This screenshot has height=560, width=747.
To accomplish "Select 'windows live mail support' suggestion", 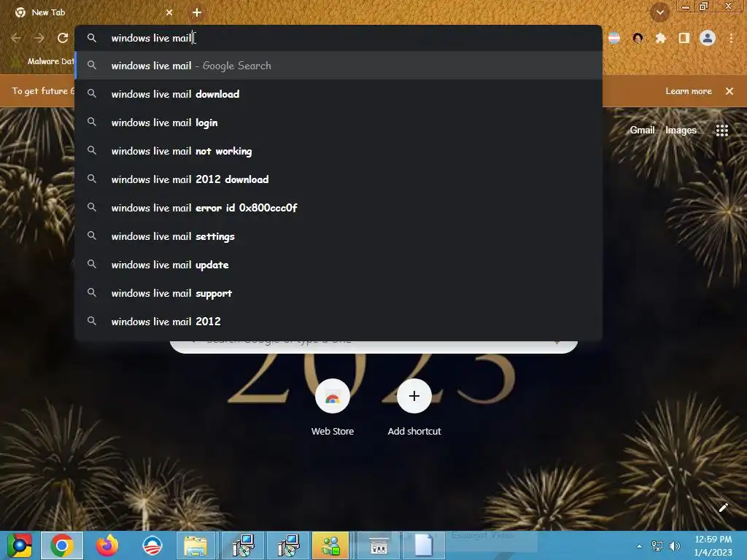I will coord(338,293).
